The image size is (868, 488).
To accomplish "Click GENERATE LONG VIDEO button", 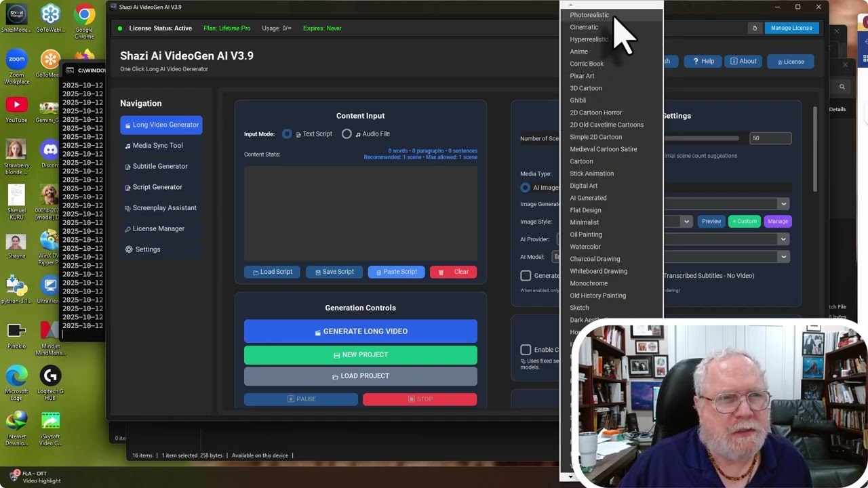I will coord(361,331).
